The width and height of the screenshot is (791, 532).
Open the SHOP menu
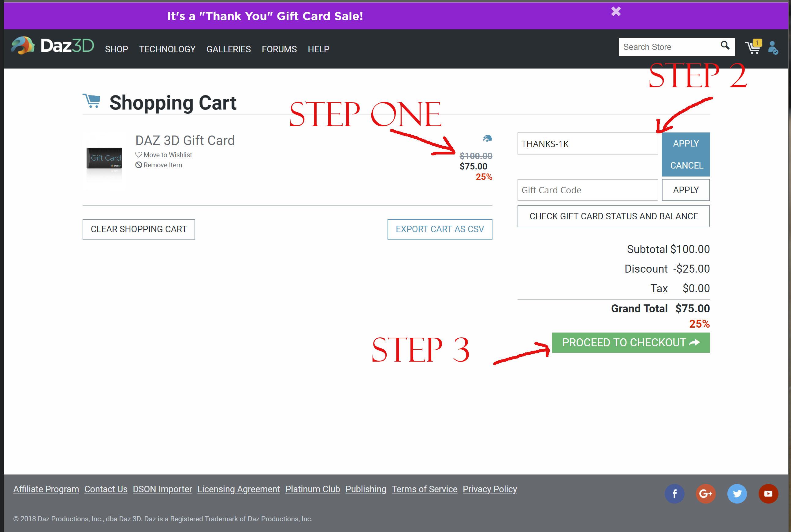pos(116,49)
